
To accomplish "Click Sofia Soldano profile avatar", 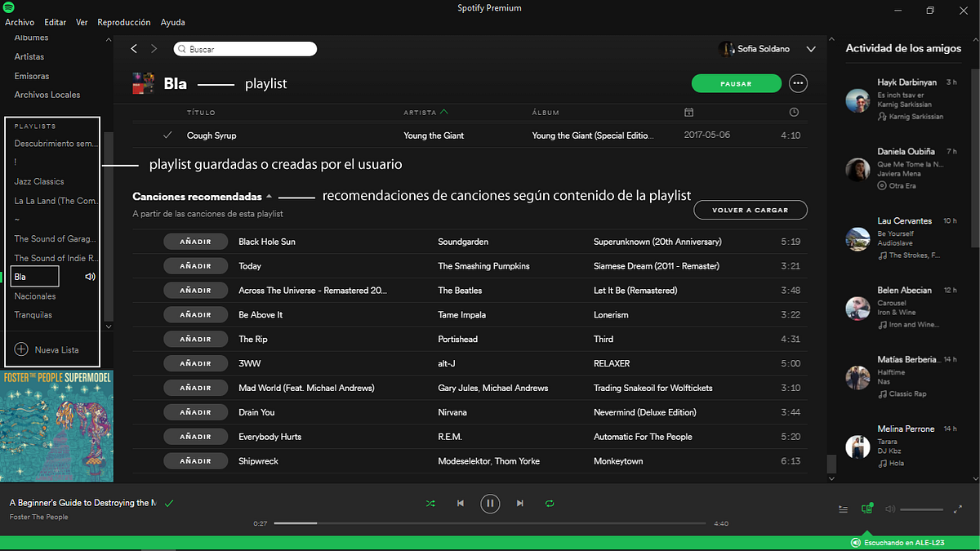I will 726,49.
